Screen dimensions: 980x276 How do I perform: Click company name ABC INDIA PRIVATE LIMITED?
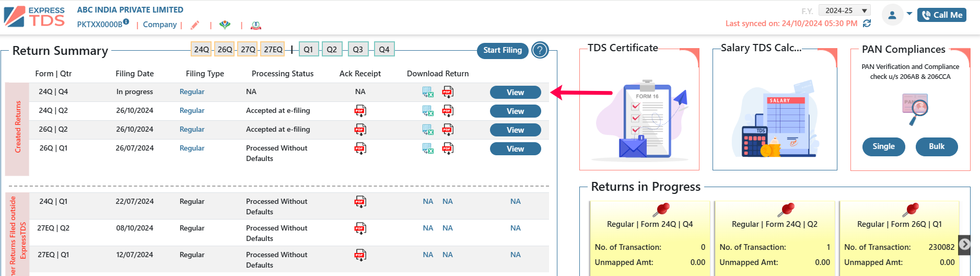[130, 9]
